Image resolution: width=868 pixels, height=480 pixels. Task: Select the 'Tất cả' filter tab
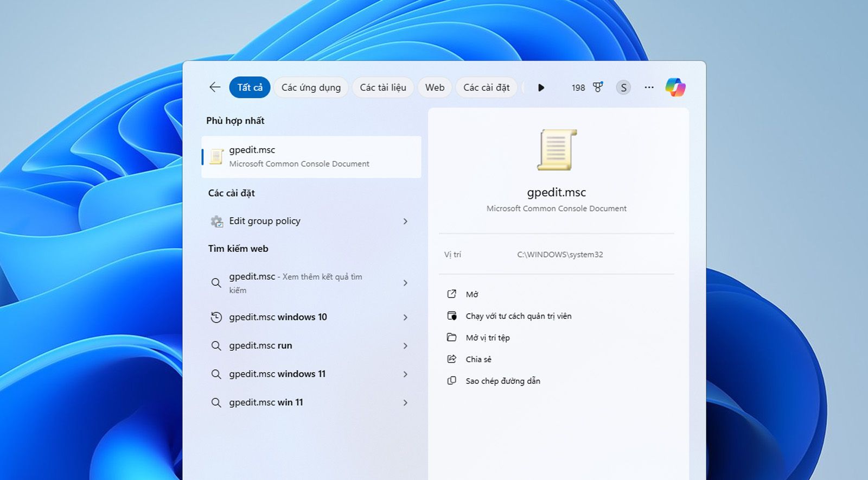pyautogui.click(x=250, y=87)
